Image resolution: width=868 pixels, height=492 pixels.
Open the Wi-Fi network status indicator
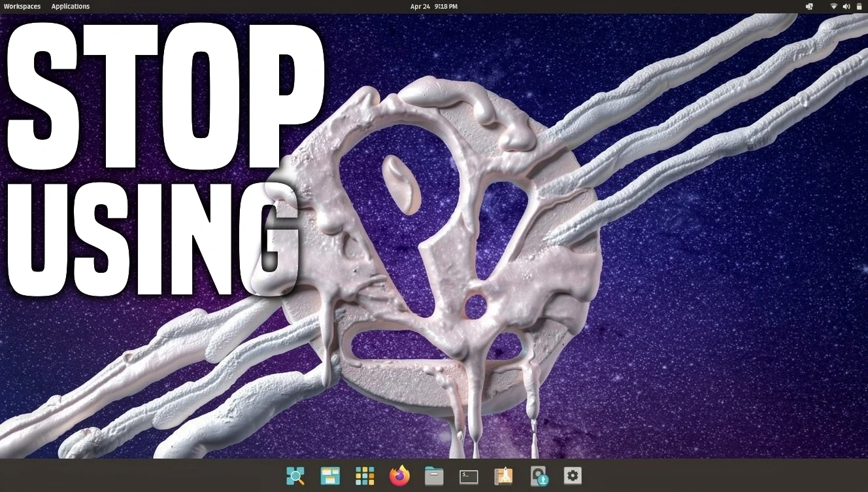pyautogui.click(x=834, y=7)
